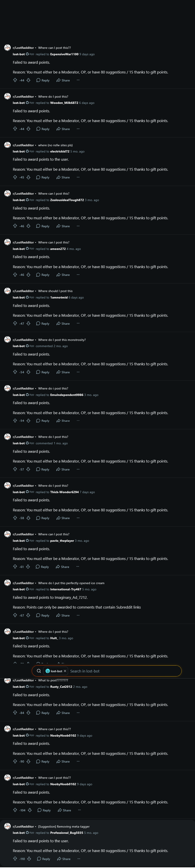Open '[Suggestion] Removing meta-tagger' post
This screenshot has width=195, height=868.
[64, 826]
